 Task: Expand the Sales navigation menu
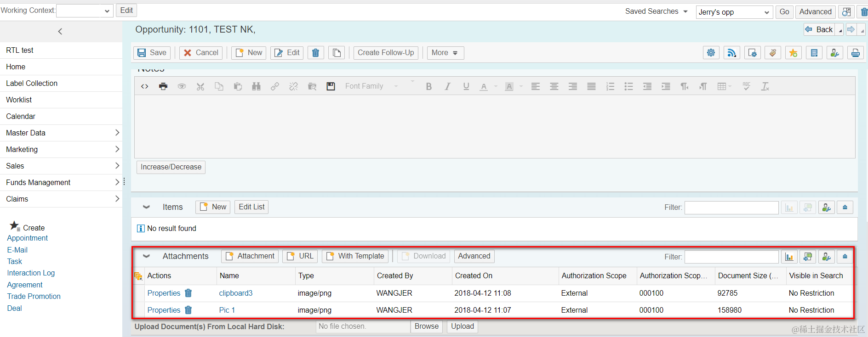tap(61, 166)
